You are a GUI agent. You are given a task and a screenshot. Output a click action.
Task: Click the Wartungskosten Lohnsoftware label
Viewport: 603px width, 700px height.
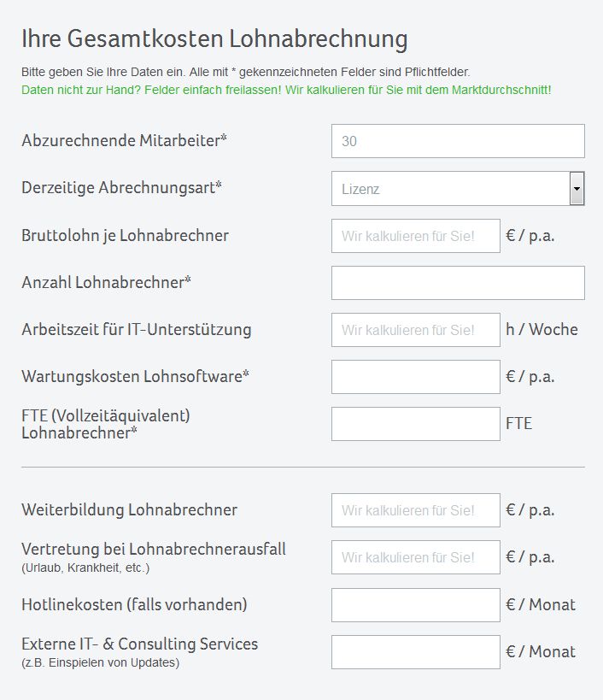click(x=135, y=376)
